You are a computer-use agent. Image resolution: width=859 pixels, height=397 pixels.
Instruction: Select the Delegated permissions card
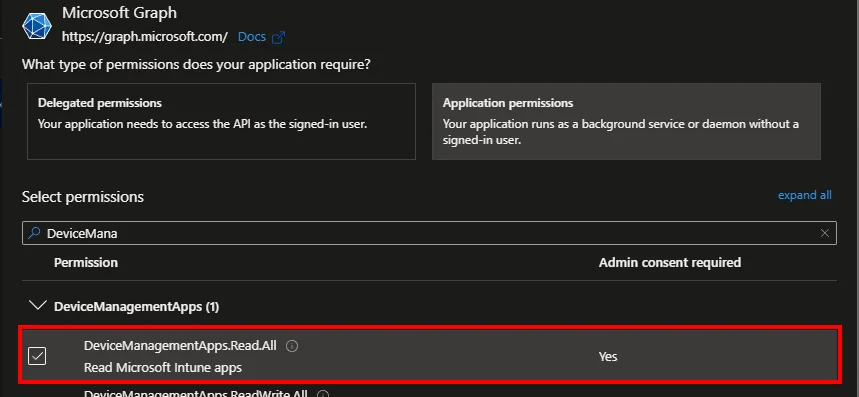point(221,122)
